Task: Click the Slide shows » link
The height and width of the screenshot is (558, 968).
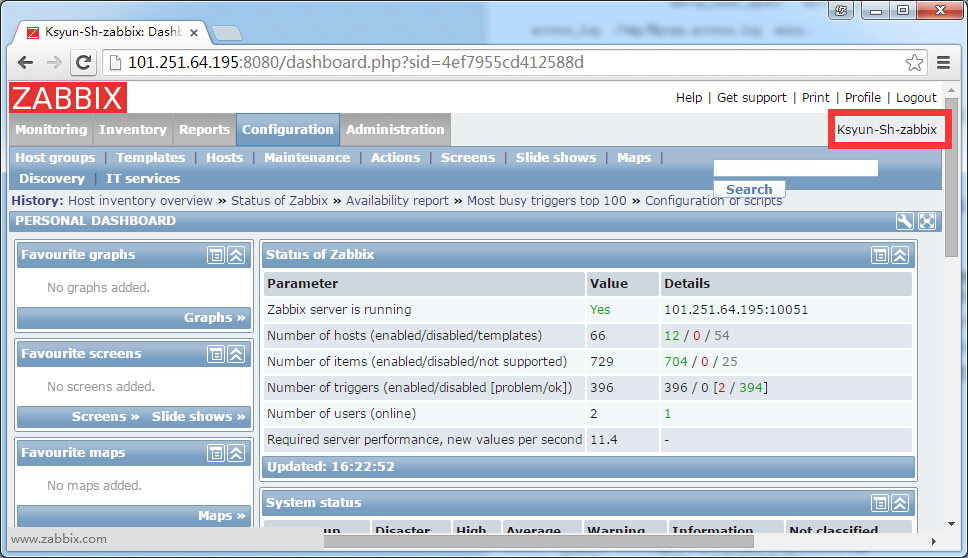Action: point(199,417)
